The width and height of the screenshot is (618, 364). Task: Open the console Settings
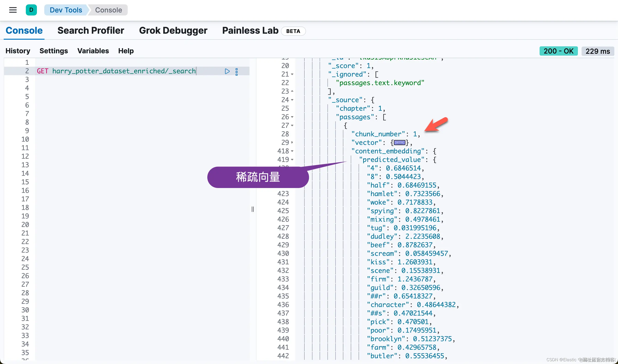53,51
